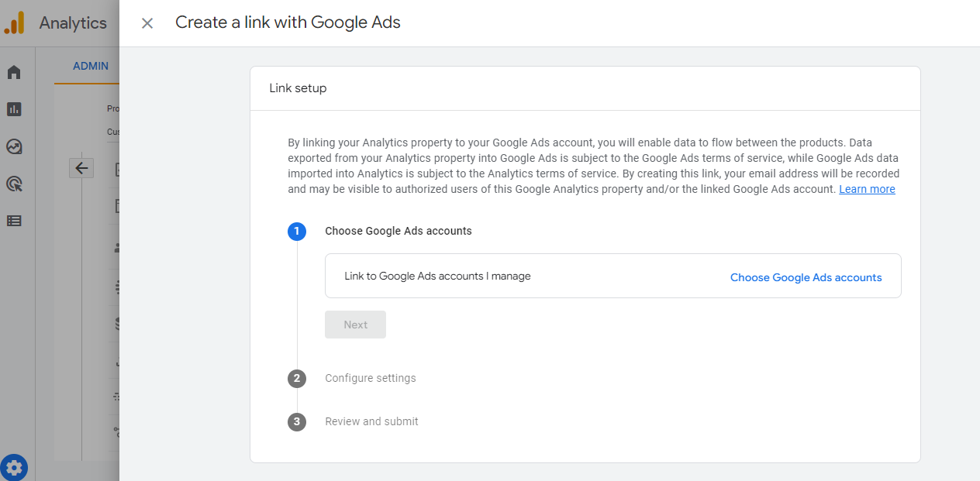This screenshot has height=481, width=980.
Task: Click Choose Google Ads accounts
Action: tap(806, 277)
